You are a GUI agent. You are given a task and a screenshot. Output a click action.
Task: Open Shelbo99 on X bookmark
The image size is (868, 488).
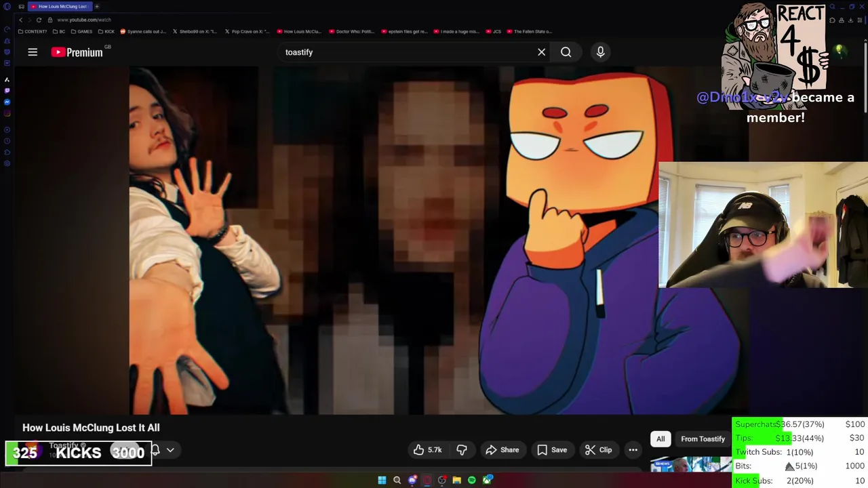(195, 31)
